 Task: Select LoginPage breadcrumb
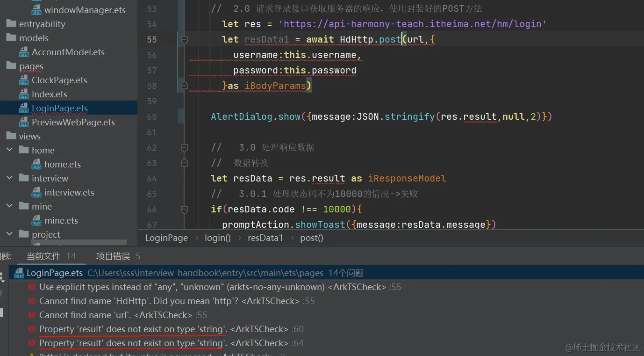tap(166, 238)
